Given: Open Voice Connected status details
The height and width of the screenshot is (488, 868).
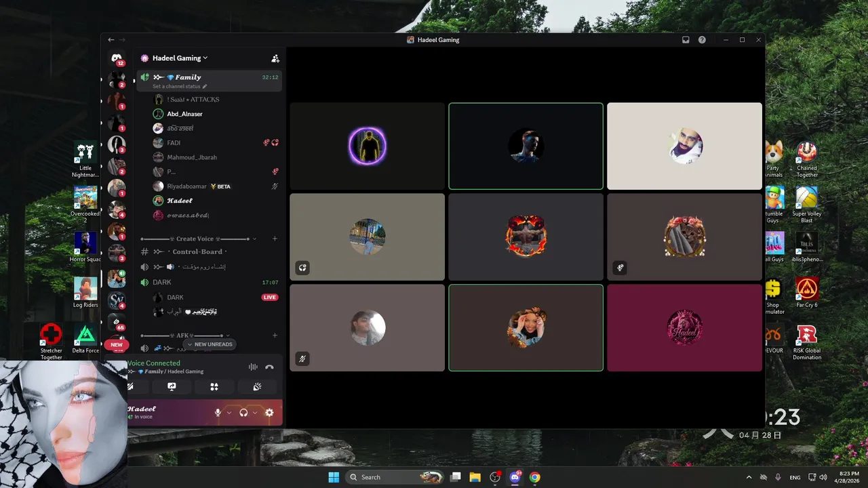Looking at the screenshot, I should pyautogui.click(x=154, y=363).
